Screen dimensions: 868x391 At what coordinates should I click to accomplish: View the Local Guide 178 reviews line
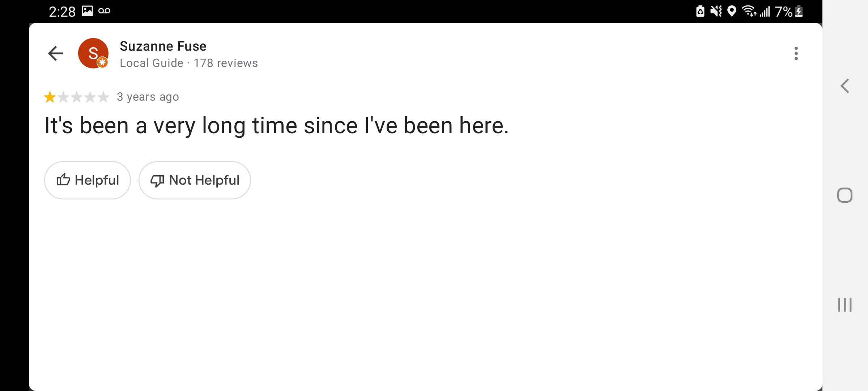pyautogui.click(x=188, y=63)
